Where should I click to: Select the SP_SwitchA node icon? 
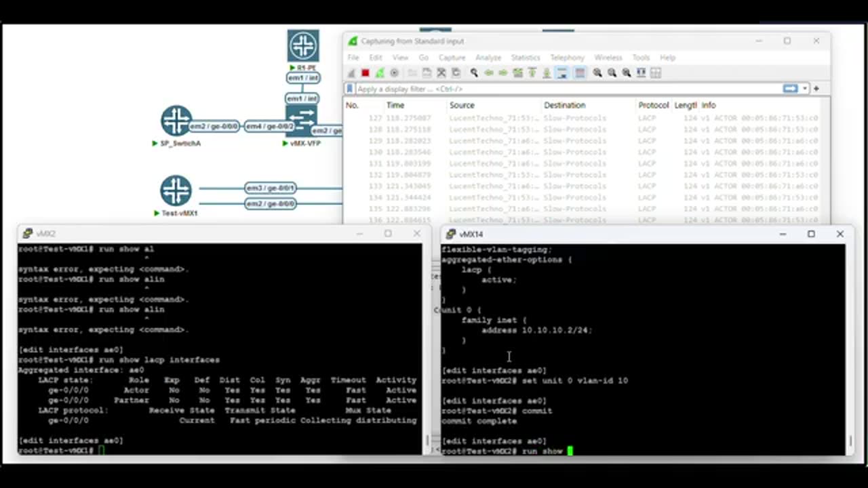pyautogui.click(x=176, y=121)
